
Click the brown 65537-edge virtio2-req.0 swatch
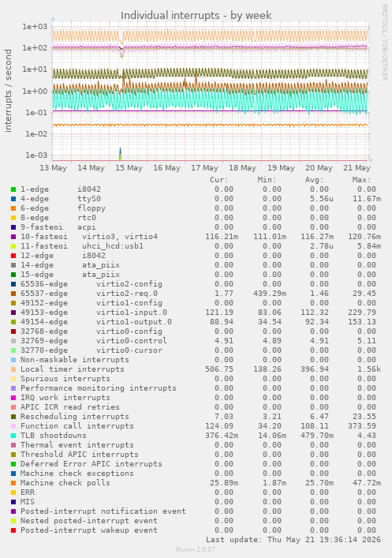[x=13, y=294]
